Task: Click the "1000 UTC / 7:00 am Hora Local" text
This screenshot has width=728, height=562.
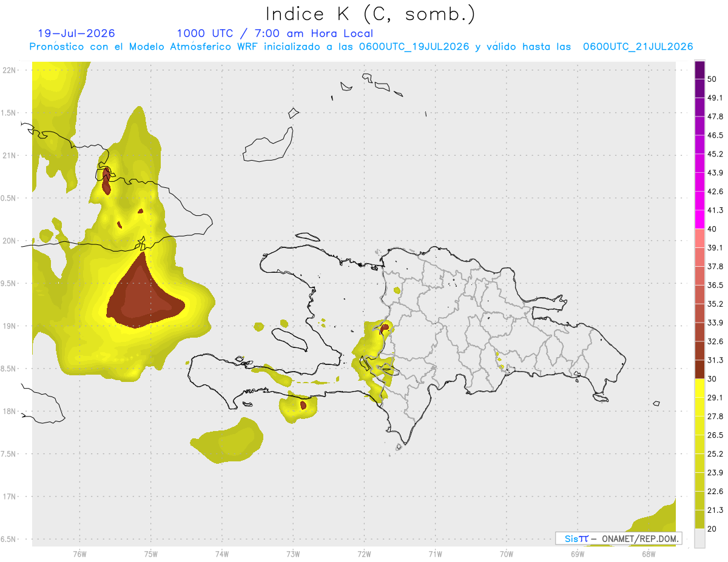Action: tap(275, 33)
